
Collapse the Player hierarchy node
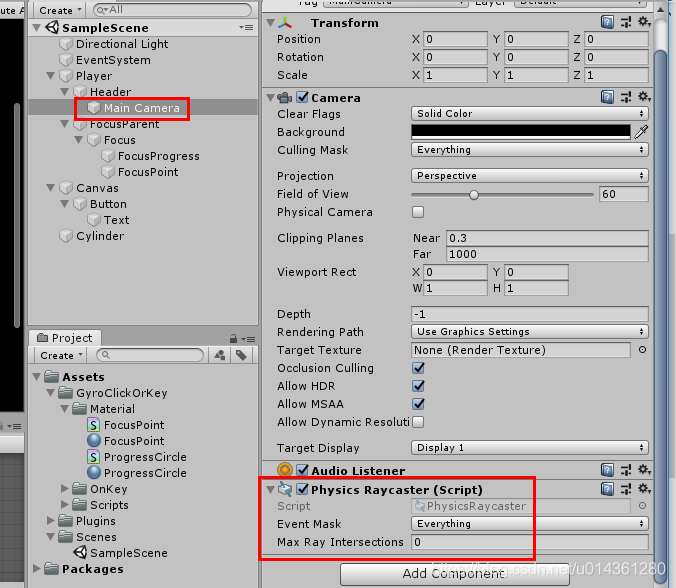(50, 76)
